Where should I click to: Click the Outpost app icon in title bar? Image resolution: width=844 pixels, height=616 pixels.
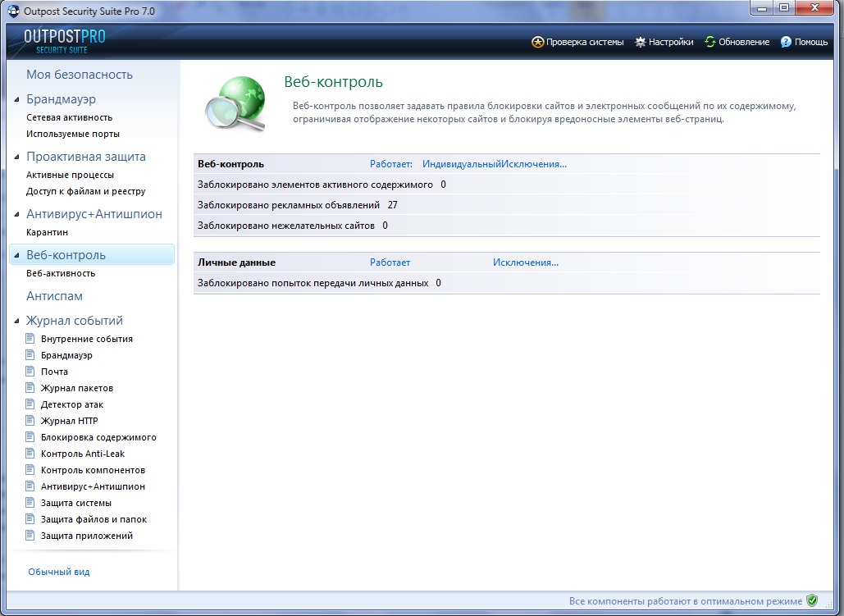coord(13,11)
